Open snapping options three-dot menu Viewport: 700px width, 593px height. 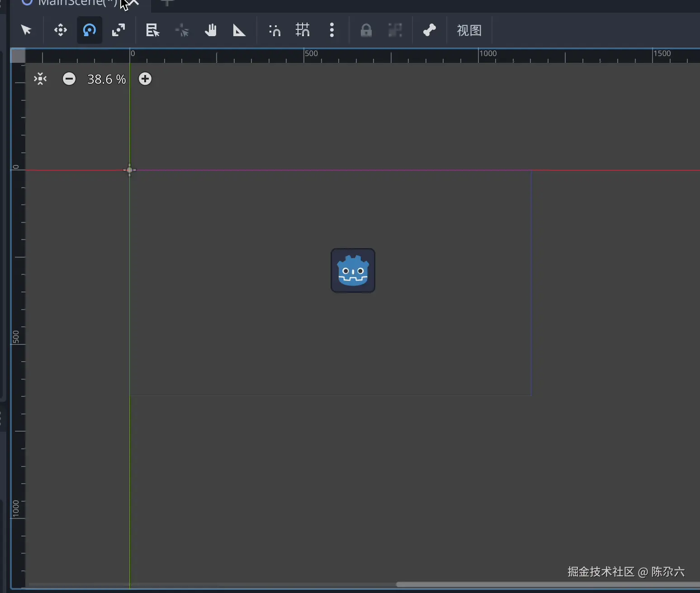pos(332,30)
